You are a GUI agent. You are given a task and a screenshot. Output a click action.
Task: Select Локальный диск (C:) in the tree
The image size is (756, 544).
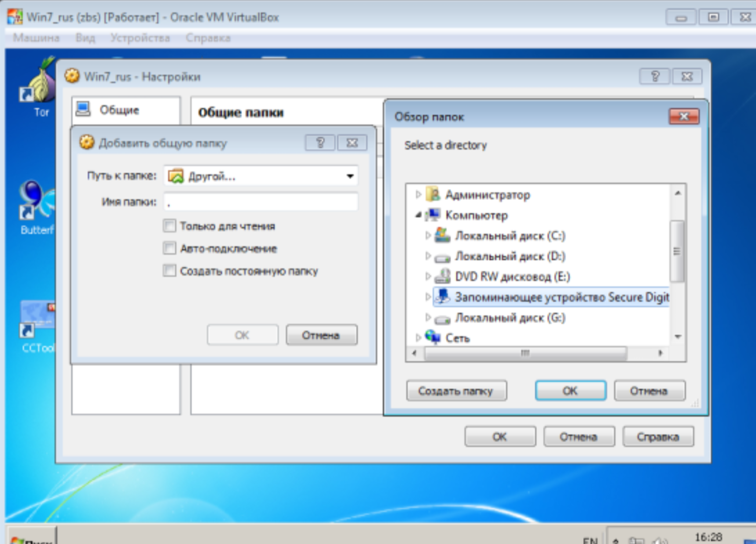point(510,236)
